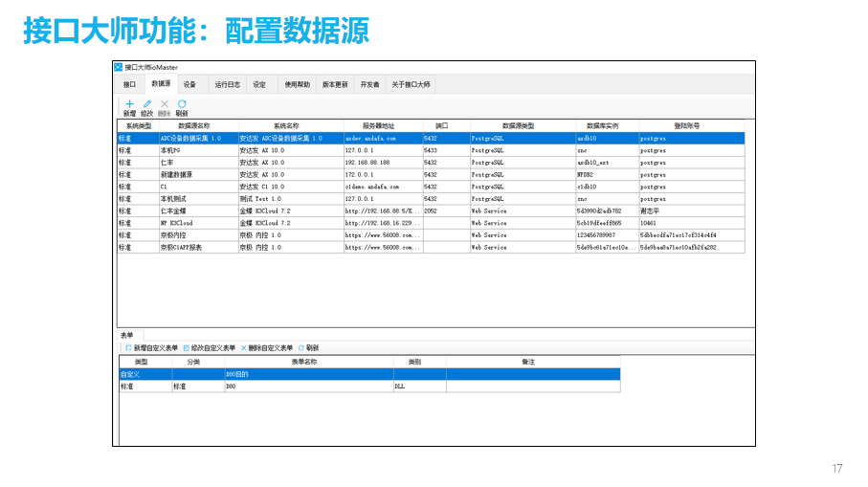Click the 删除 (delete) X icon

click(x=165, y=104)
